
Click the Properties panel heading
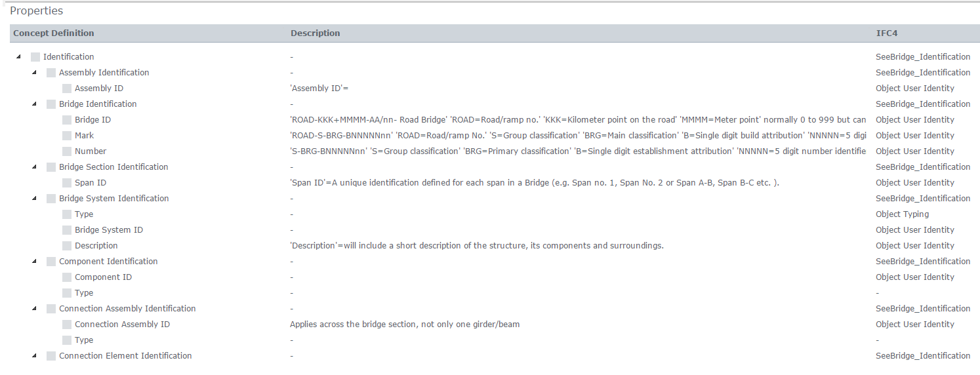37,11
